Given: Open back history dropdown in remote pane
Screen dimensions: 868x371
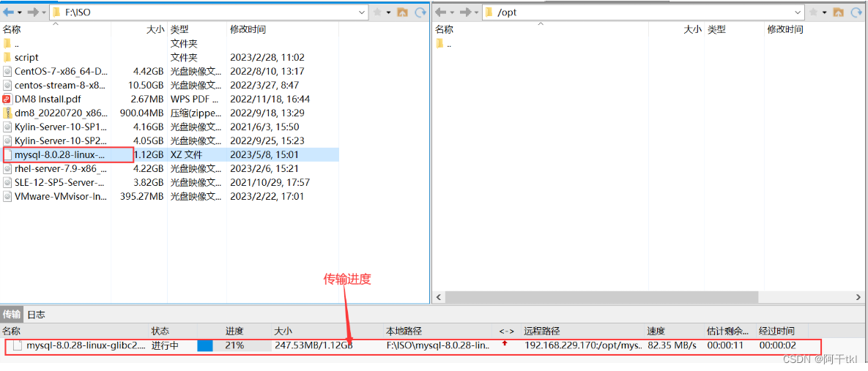Looking at the screenshot, I should click(x=452, y=12).
